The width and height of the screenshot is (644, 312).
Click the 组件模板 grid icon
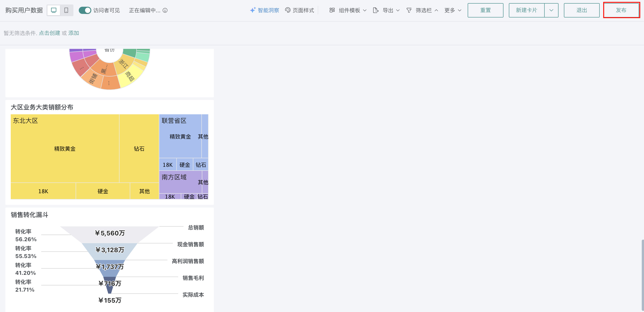pyautogui.click(x=332, y=10)
